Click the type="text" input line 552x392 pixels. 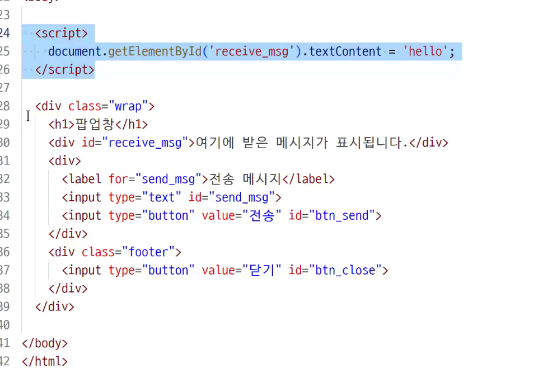click(x=172, y=198)
